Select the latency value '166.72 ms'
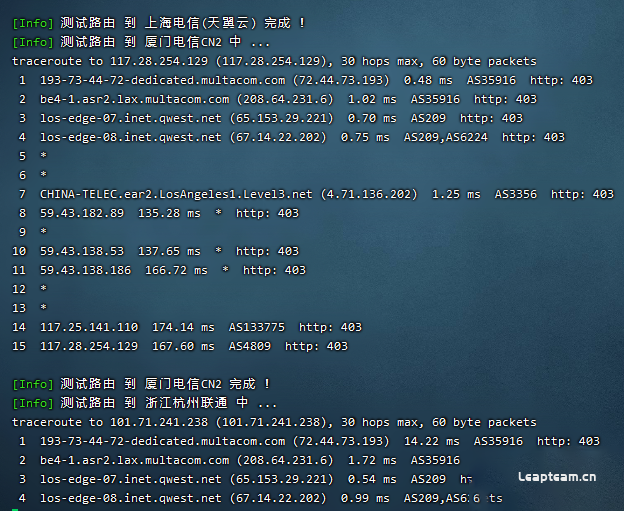 tap(176, 270)
